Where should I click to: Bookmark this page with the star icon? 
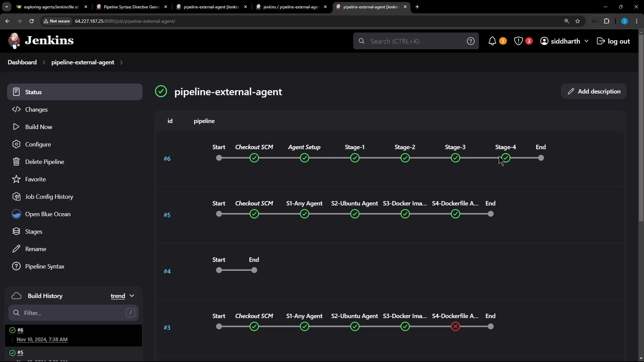coord(578,21)
